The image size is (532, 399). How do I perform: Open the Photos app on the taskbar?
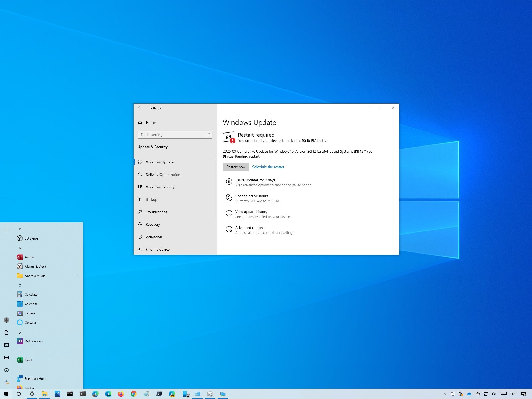point(57,394)
